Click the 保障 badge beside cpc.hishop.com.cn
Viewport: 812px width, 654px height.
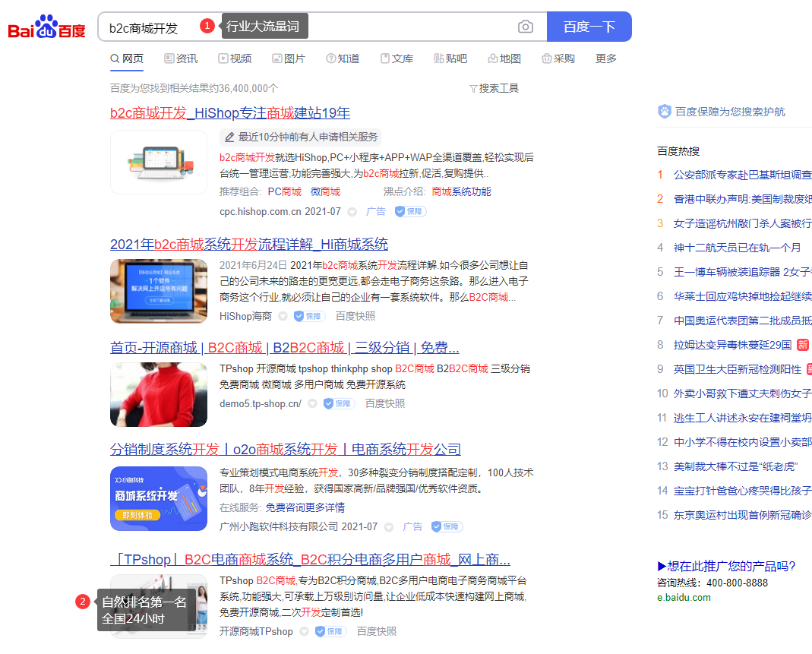tap(410, 212)
